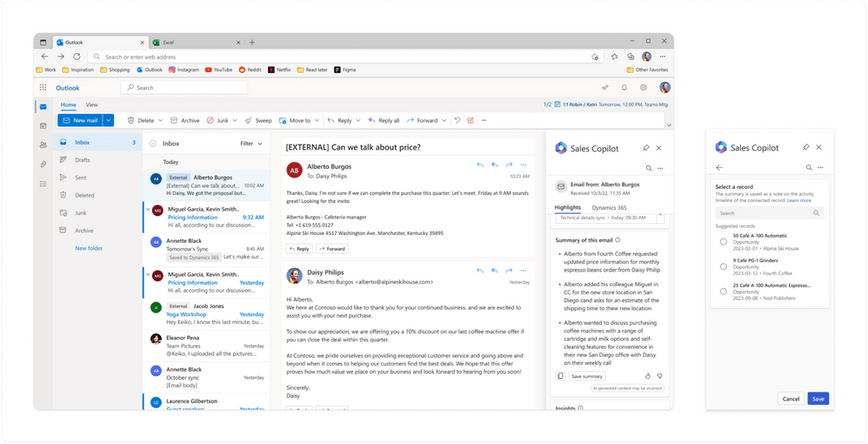Open Highlights tab in Sales Copilot
Image resolution: width=868 pixels, height=444 pixels.
click(x=567, y=208)
